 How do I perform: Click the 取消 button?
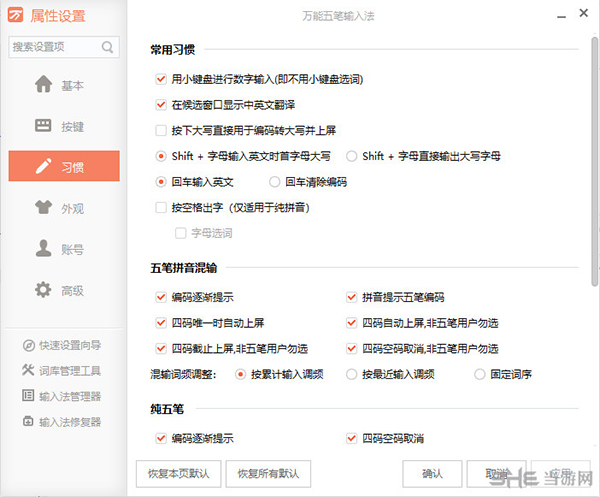[x=497, y=474]
